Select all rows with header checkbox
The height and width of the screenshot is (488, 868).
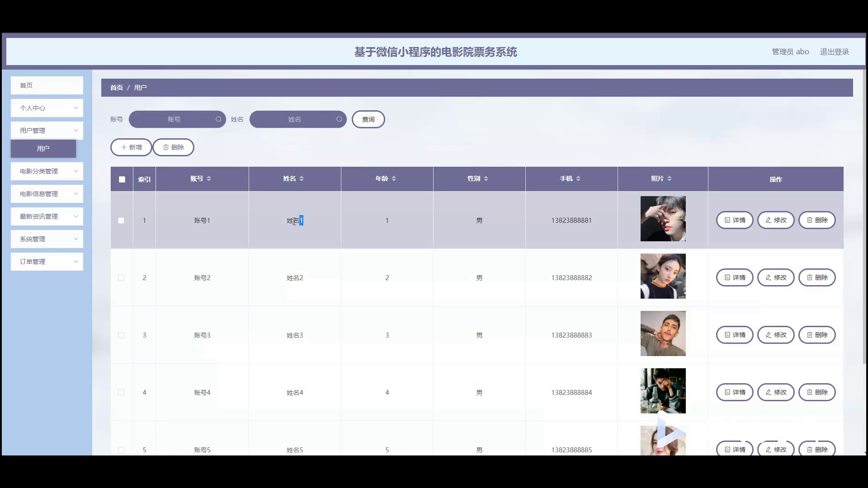coord(122,179)
